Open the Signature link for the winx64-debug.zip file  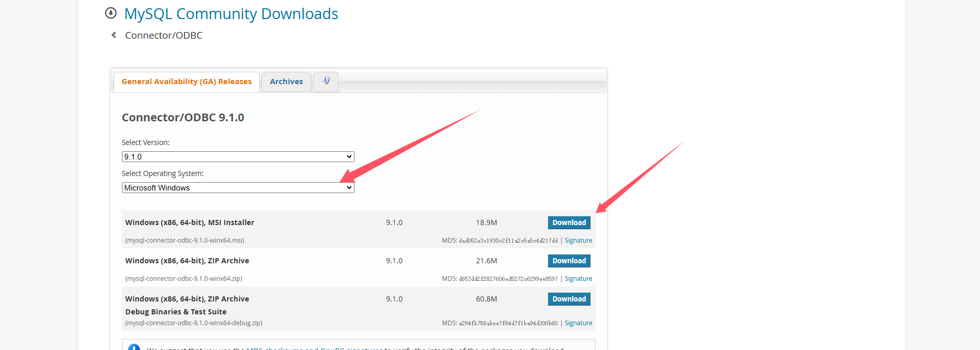(578, 323)
